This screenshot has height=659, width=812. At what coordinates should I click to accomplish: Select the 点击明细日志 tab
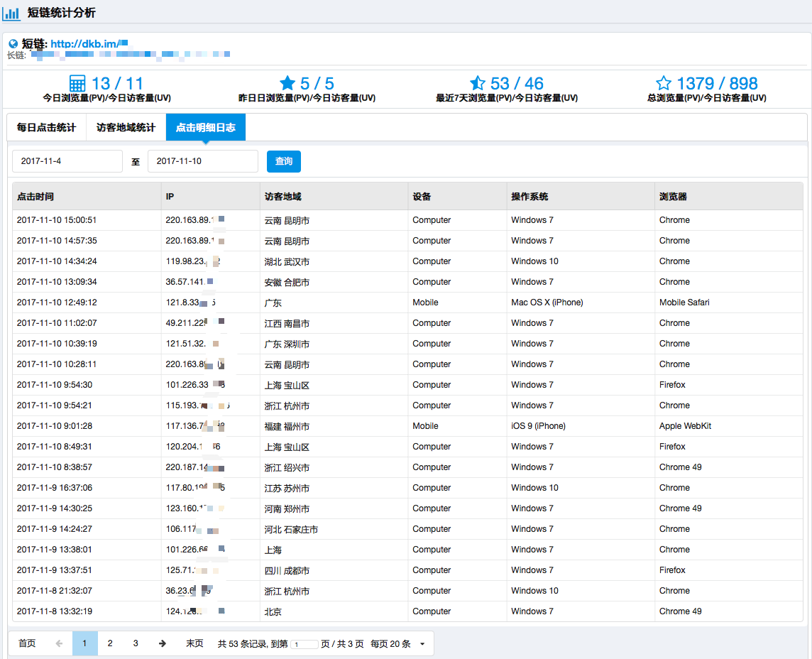206,127
